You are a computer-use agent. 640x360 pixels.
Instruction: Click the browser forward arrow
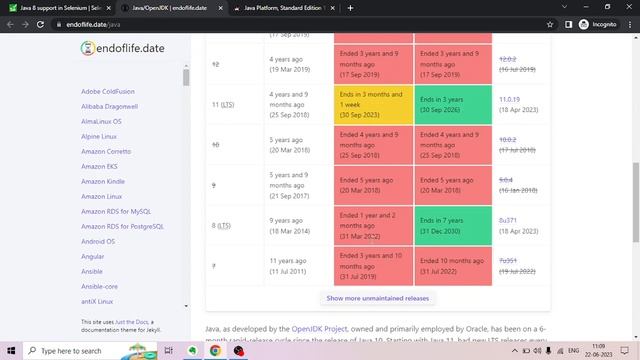point(25,24)
